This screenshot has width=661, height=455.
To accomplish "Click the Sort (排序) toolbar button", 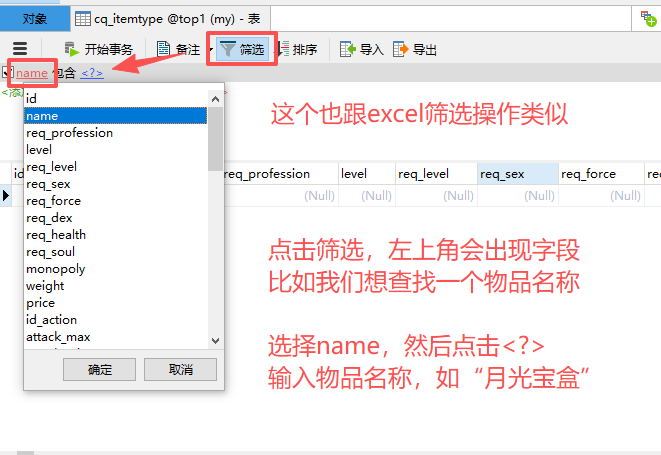I will [x=297, y=49].
